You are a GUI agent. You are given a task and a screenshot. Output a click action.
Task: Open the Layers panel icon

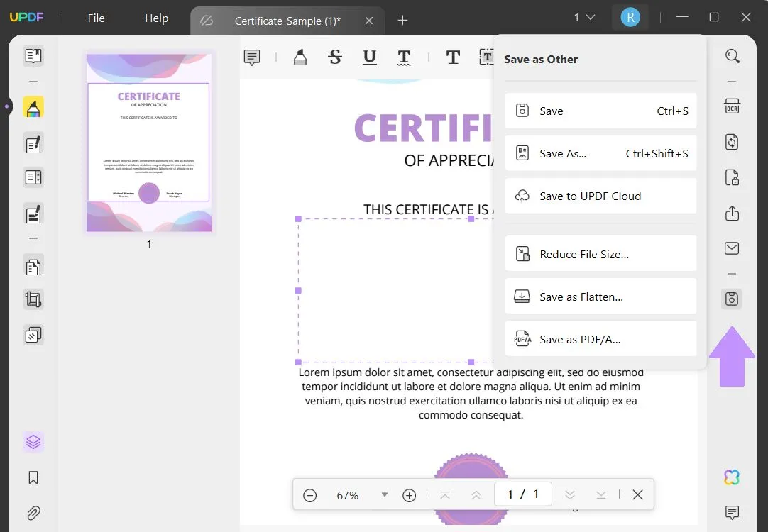point(33,442)
